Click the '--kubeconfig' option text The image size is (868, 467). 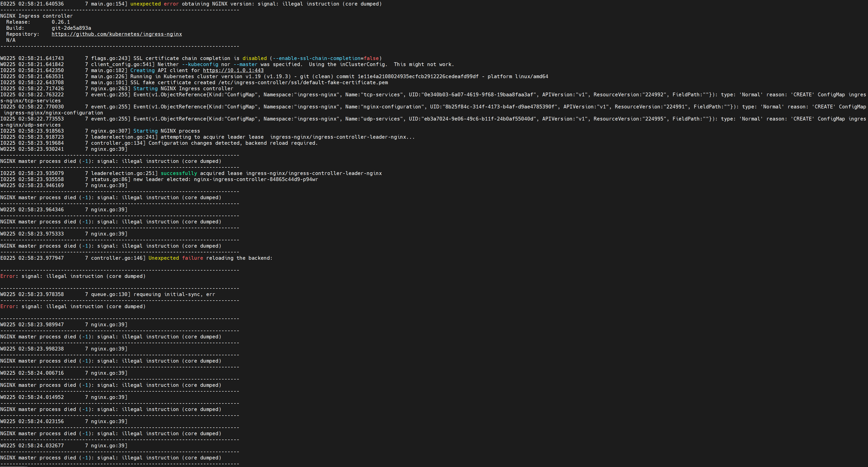click(x=200, y=64)
